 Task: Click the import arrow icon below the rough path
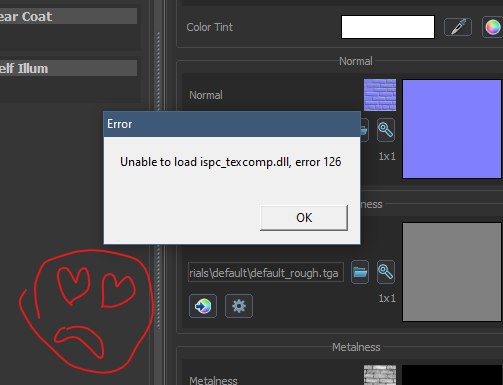203,306
